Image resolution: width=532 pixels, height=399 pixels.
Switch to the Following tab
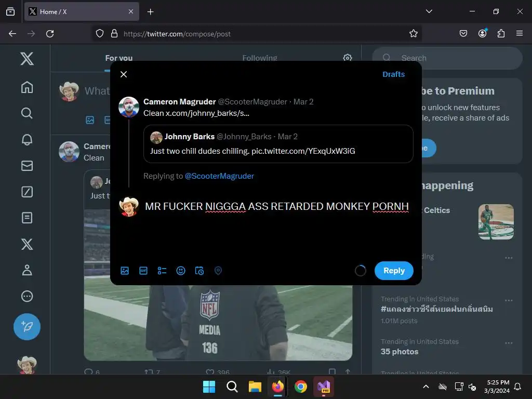pyautogui.click(x=260, y=58)
